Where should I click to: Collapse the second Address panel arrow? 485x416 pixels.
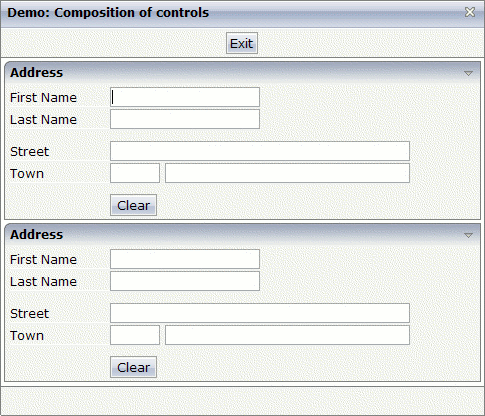coord(468,235)
